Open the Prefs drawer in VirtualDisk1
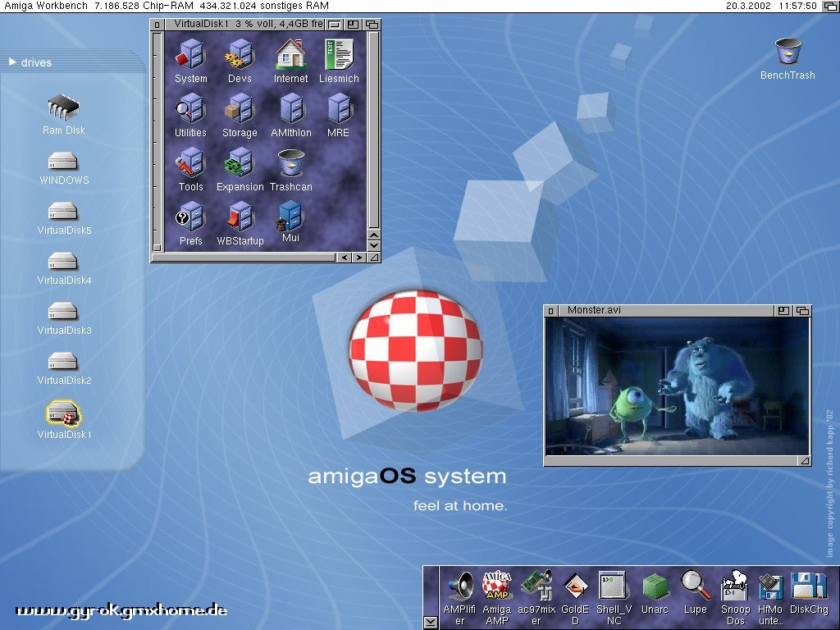This screenshot has height=630, width=840. coord(189,217)
